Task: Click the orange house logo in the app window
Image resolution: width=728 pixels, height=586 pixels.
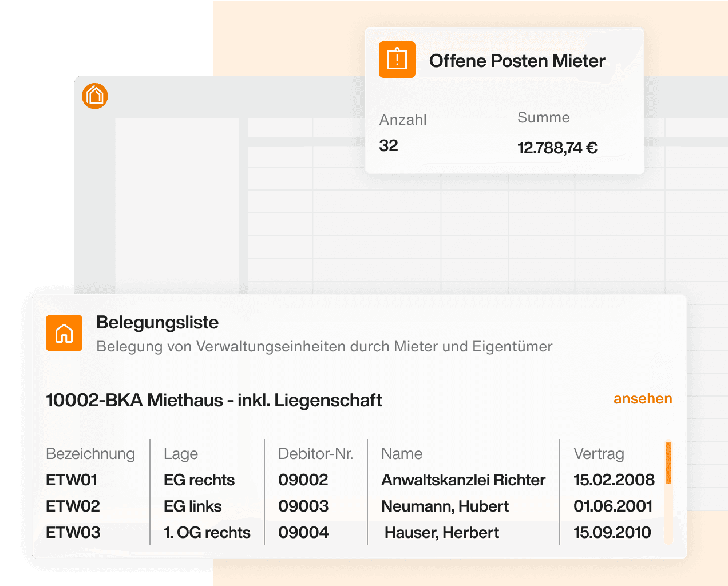Action: 95,96
